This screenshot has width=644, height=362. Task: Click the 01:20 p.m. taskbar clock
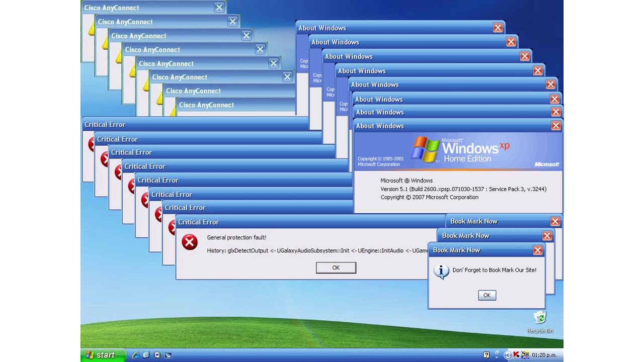click(545, 355)
